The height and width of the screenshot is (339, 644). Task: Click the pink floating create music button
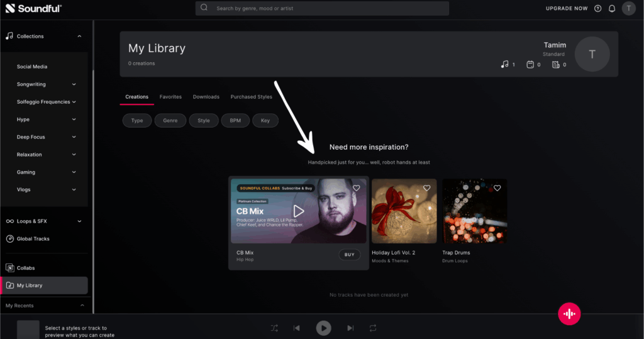pos(569,314)
